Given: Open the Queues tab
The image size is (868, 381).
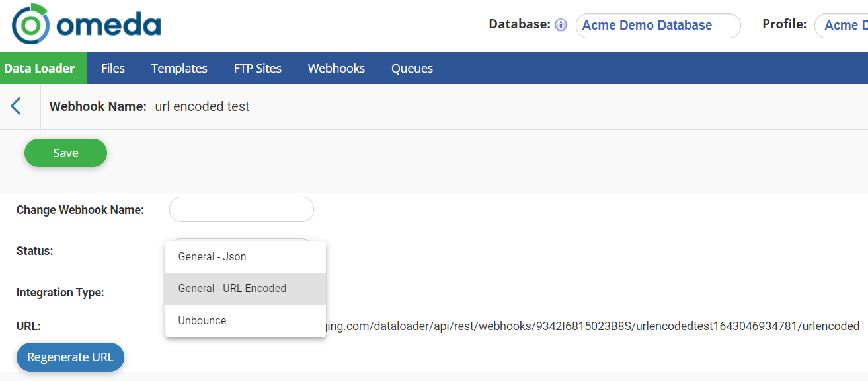Looking at the screenshot, I should pyautogui.click(x=412, y=69).
